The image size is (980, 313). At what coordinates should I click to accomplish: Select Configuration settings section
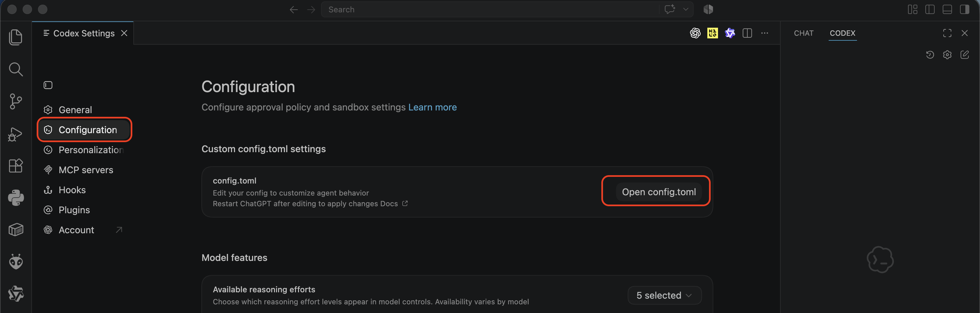click(x=84, y=130)
